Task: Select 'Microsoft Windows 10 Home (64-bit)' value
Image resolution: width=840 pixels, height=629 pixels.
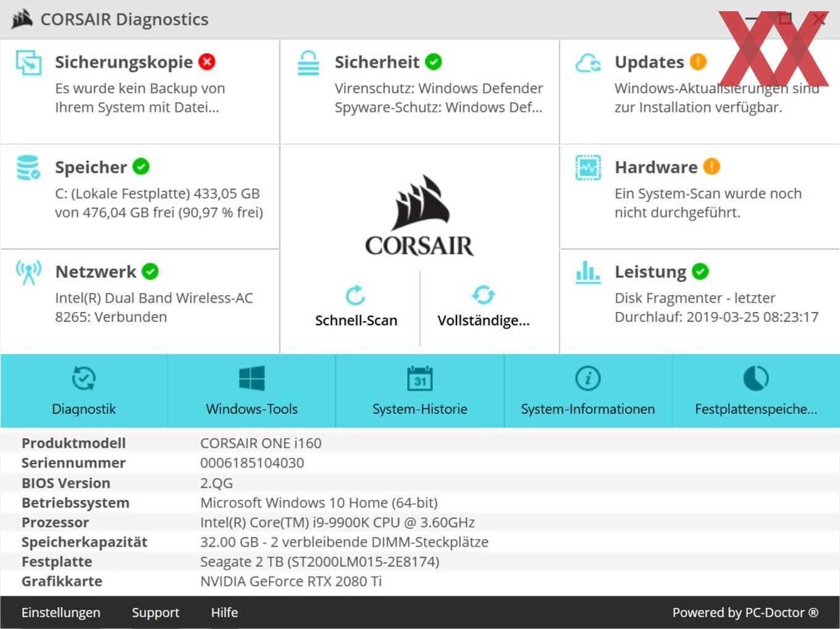Action: (x=319, y=503)
